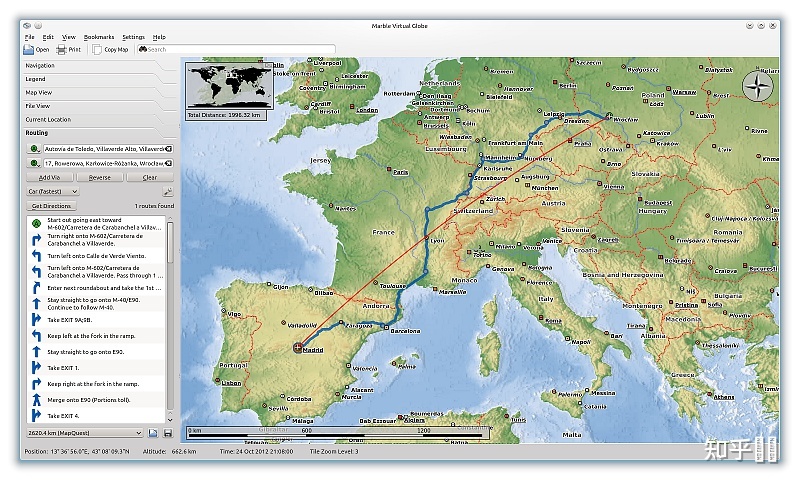This screenshot has width=800, height=480.
Task: Select turn right onto M-602 step icon
Action: [x=36, y=239]
